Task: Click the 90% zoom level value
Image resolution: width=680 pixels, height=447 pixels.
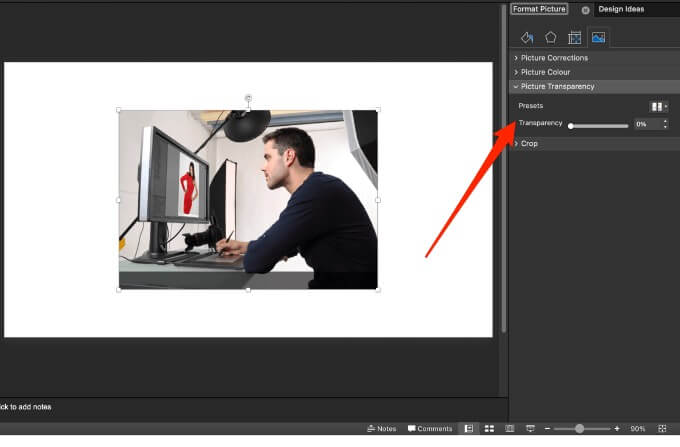Action: click(638, 428)
